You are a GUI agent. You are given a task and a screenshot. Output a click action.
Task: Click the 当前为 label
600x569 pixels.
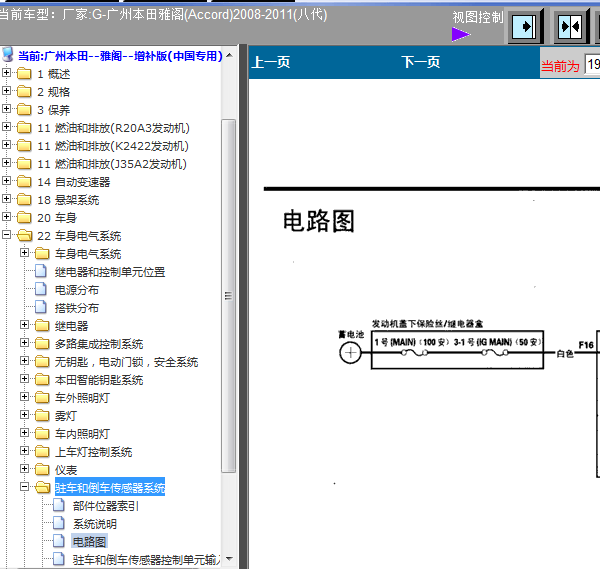pos(560,66)
